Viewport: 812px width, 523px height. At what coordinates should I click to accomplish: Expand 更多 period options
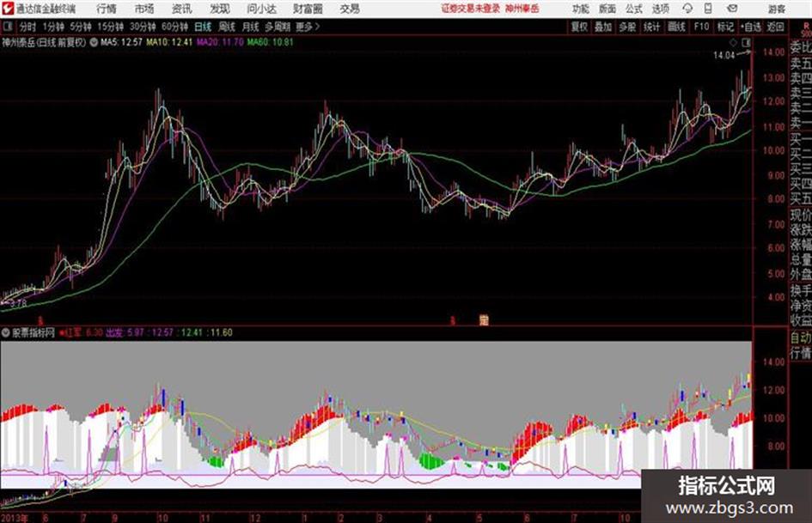308,27
